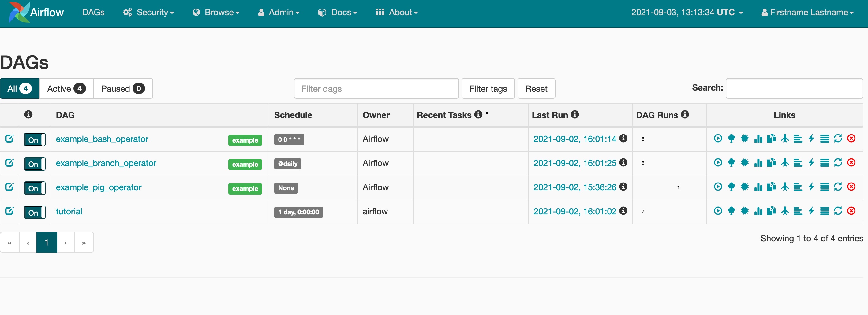The height and width of the screenshot is (315, 868).
Task: Open the example_bash_operator DAG link
Action: [102, 139]
